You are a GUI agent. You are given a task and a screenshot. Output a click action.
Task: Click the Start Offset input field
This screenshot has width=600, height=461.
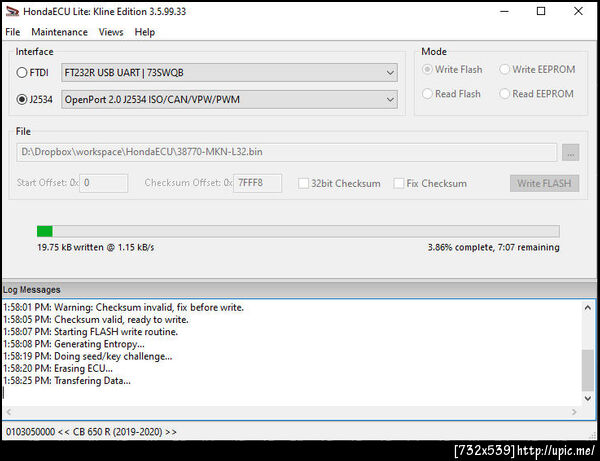tap(104, 183)
